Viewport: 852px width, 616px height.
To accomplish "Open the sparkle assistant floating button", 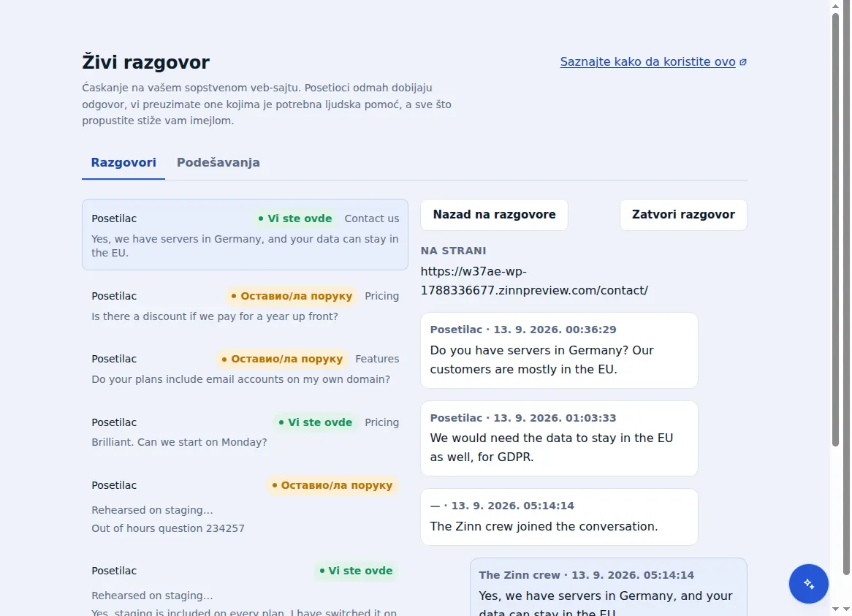I will (x=808, y=583).
